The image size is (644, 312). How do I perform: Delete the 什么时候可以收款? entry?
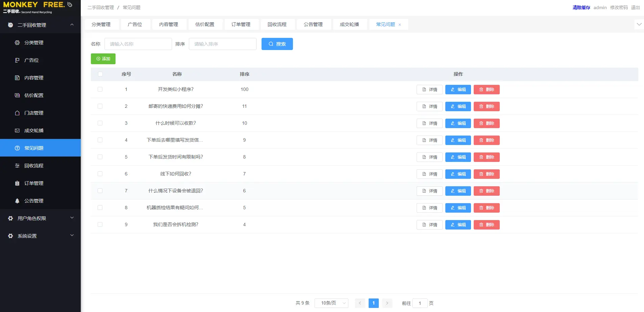click(x=487, y=123)
